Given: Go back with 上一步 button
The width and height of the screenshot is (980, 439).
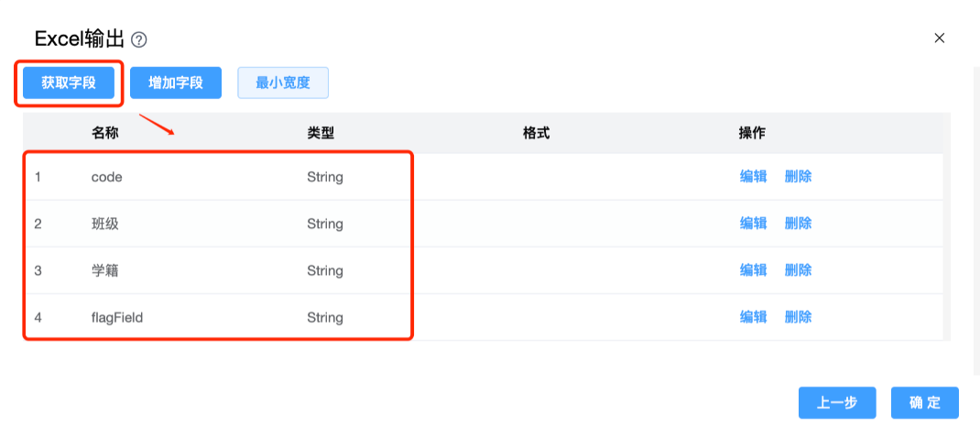Looking at the screenshot, I should pos(837,402).
